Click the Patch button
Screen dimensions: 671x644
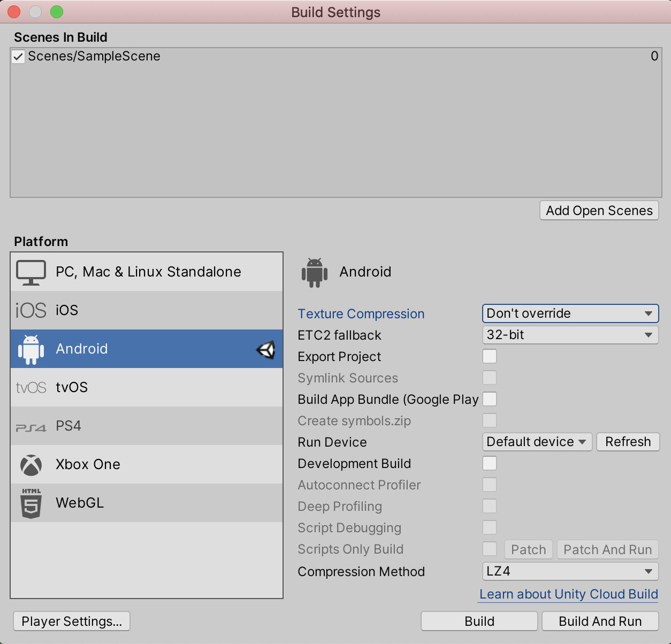point(529,549)
